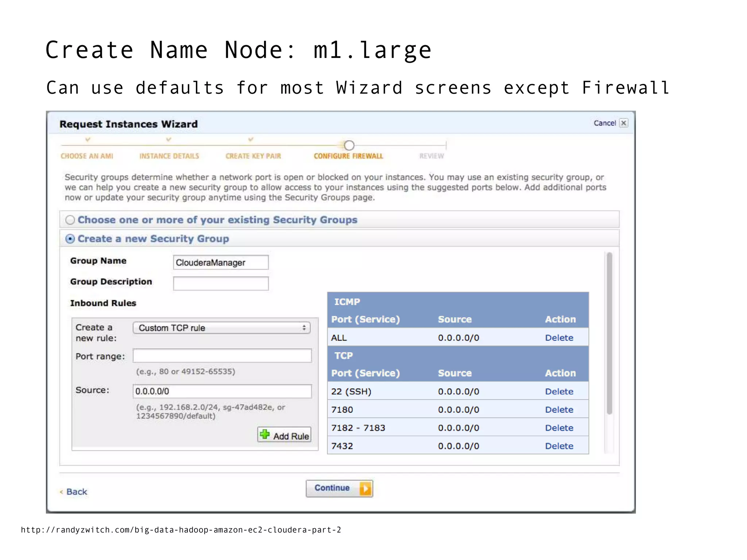Click the 'Choose one or more' heading text

(x=217, y=220)
